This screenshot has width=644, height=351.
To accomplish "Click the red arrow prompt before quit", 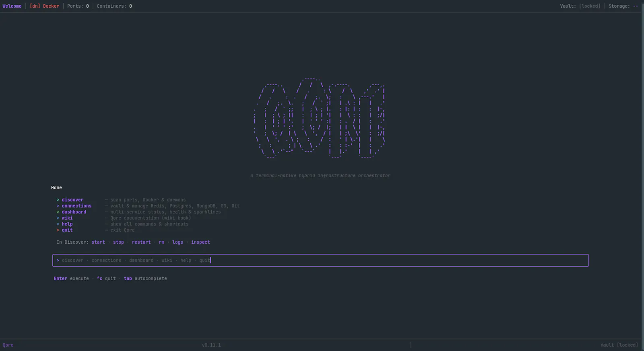I will pos(58,230).
